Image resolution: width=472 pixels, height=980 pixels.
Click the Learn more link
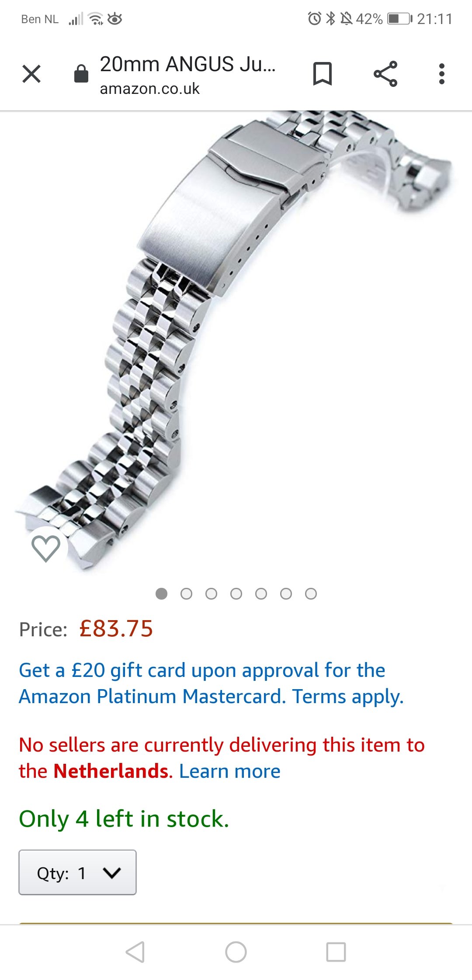click(x=230, y=771)
